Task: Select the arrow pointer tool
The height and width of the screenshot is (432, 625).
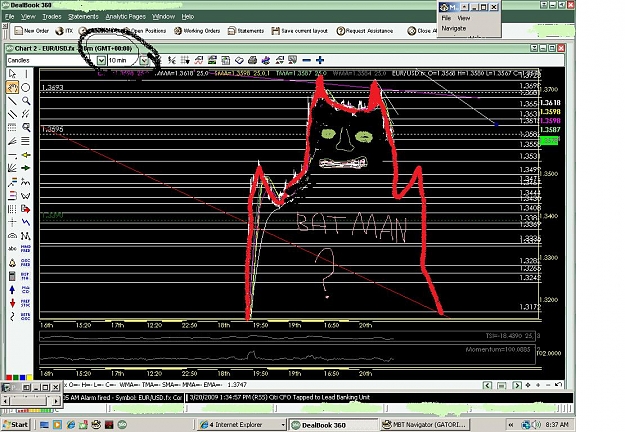Action: pyautogui.click(x=12, y=74)
